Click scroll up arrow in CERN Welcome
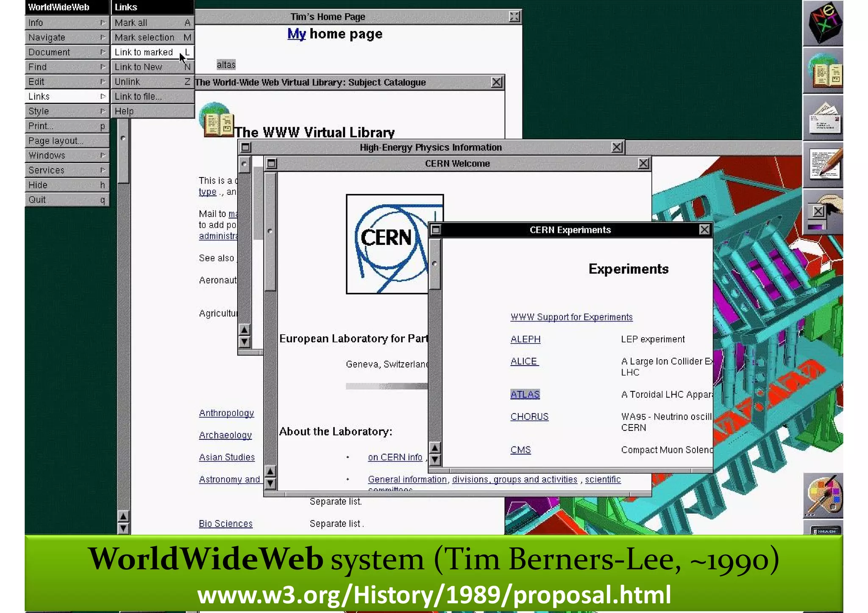Image resolution: width=868 pixels, height=613 pixels. (270, 472)
